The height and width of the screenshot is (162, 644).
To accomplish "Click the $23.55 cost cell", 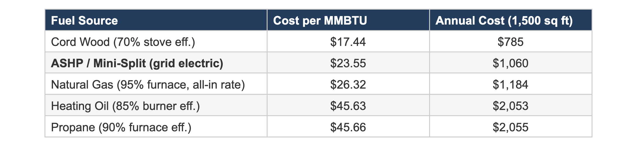I will pyautogui.click(x=348, y=63).
